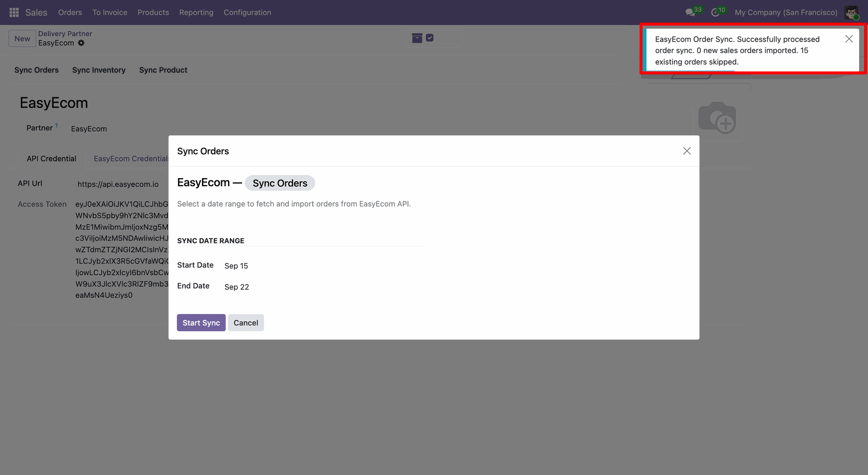Viewport: 868px width, 475px height.
Task: Cancel the Sync Orders dialog
Action: coord(246,323)
